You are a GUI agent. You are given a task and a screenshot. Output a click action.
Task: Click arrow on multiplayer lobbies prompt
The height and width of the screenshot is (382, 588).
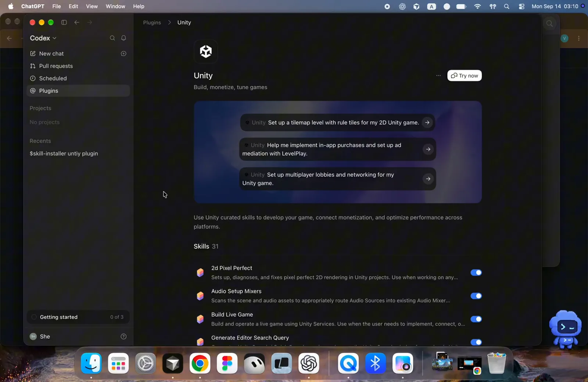428,179
